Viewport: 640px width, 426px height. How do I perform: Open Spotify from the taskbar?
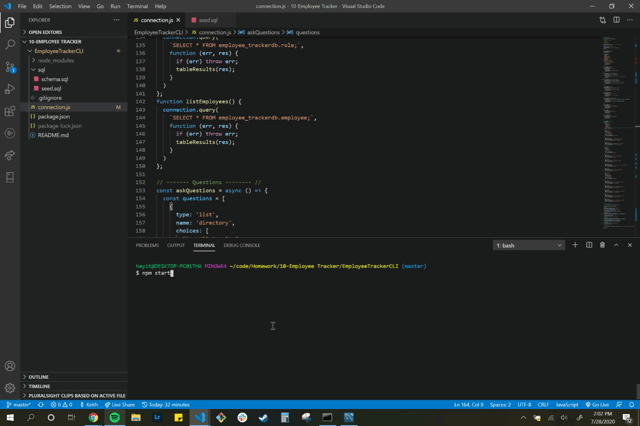115,417
